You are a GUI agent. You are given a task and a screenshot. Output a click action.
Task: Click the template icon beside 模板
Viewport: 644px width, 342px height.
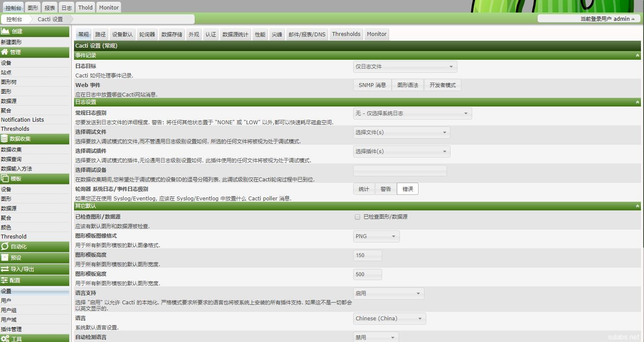click(x=5, y=178)
